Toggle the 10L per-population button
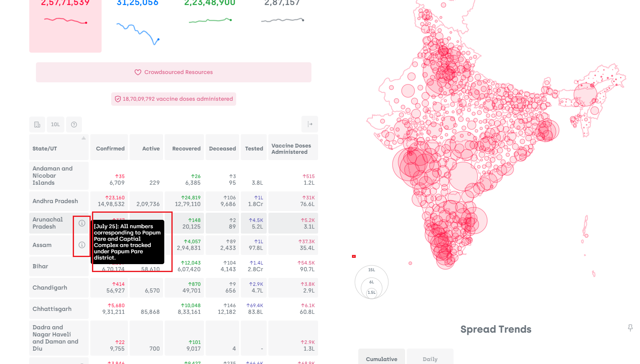 [56, 125]
